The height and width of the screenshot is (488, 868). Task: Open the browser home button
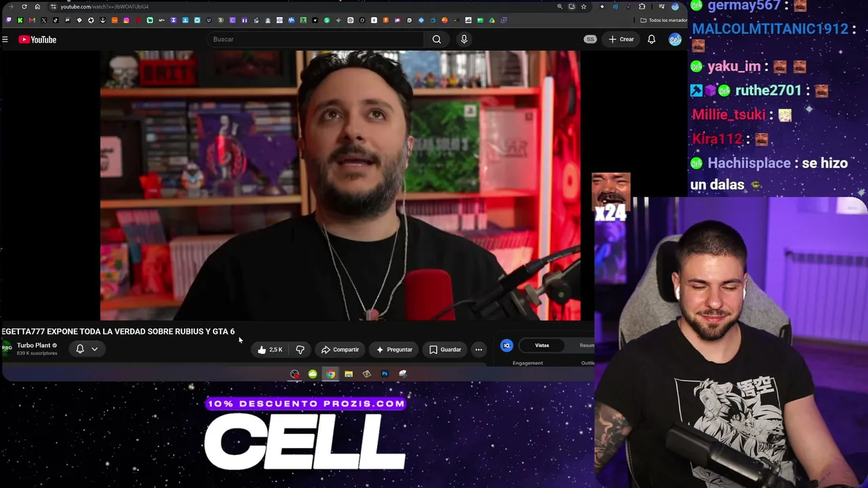37,7
